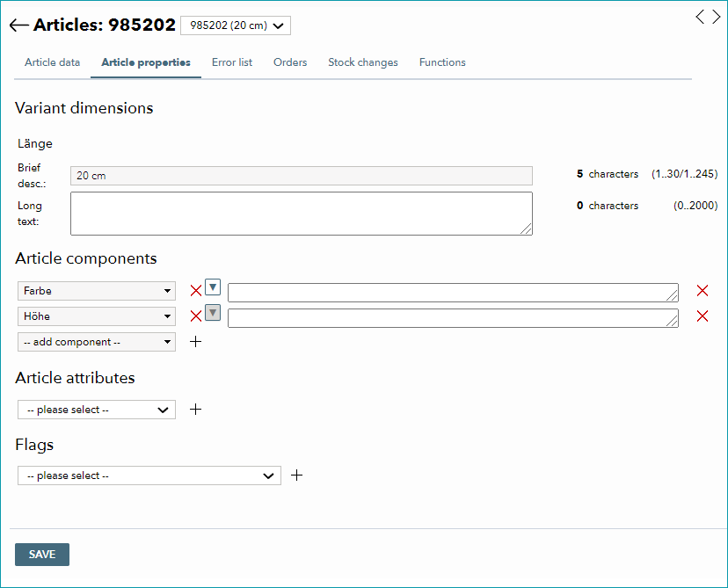Add flag using the plus icon
The height and width of the screenshot is (588, 728).
296,475
